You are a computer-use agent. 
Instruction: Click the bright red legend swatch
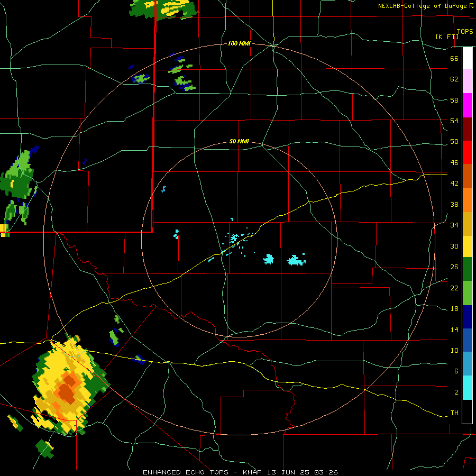(467, 152)
